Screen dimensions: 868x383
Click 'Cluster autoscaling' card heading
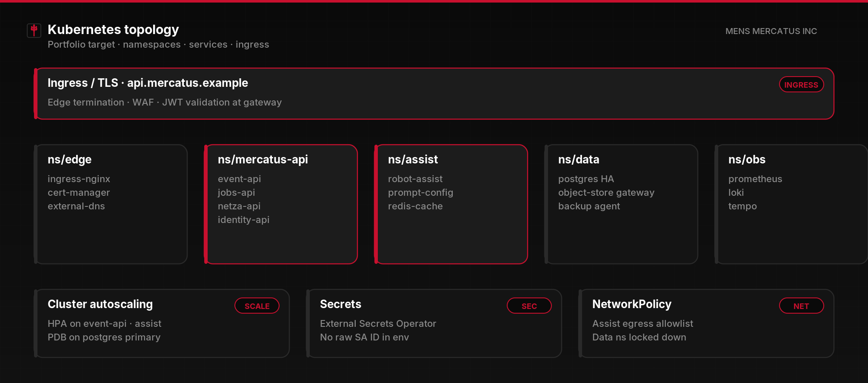click(100, 304)
